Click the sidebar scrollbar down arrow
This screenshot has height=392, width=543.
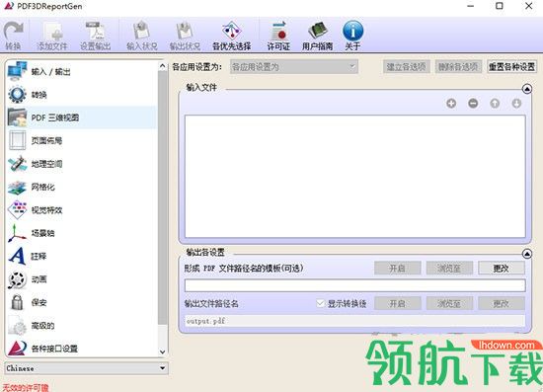(x=163, y=352)
